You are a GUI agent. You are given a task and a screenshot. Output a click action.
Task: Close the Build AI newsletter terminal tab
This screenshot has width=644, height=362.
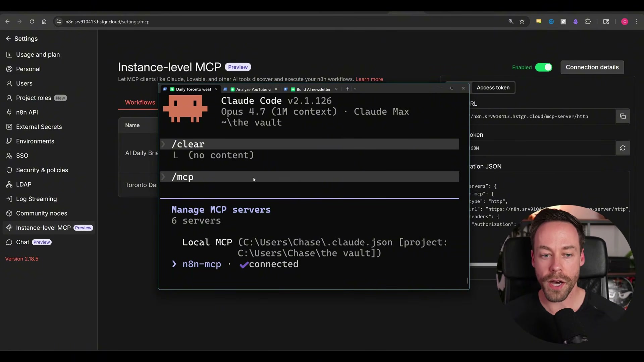[336, 89]
